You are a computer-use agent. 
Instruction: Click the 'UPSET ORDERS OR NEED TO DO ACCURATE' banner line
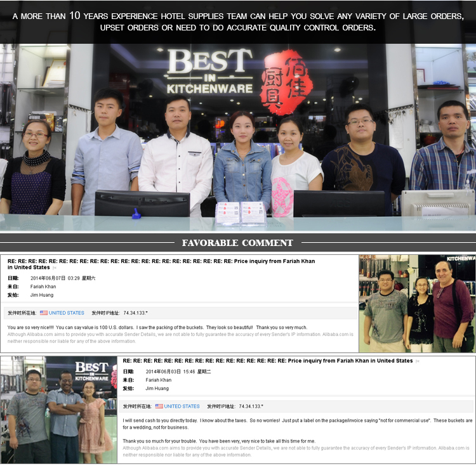tap(238, 28)
